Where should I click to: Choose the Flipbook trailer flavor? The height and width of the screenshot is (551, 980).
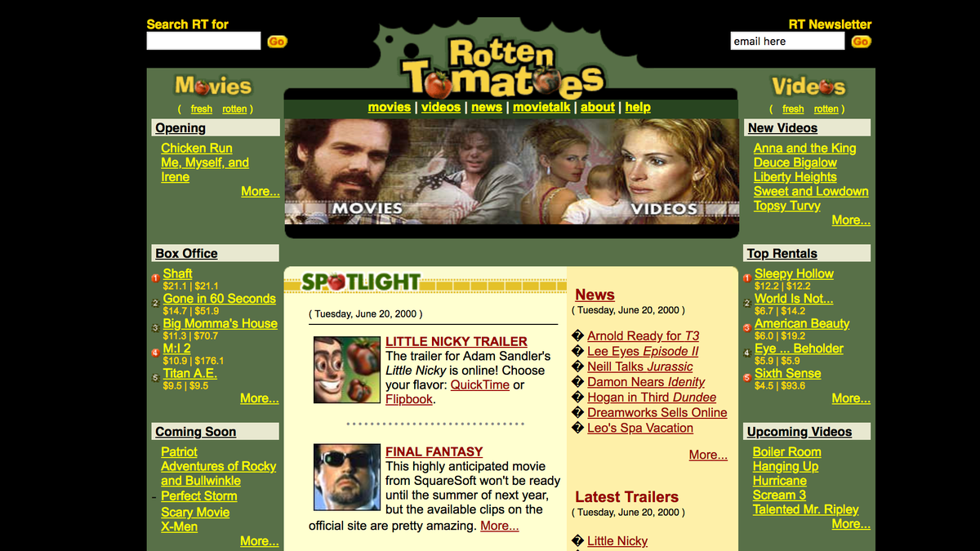click(x=409, y=399)
